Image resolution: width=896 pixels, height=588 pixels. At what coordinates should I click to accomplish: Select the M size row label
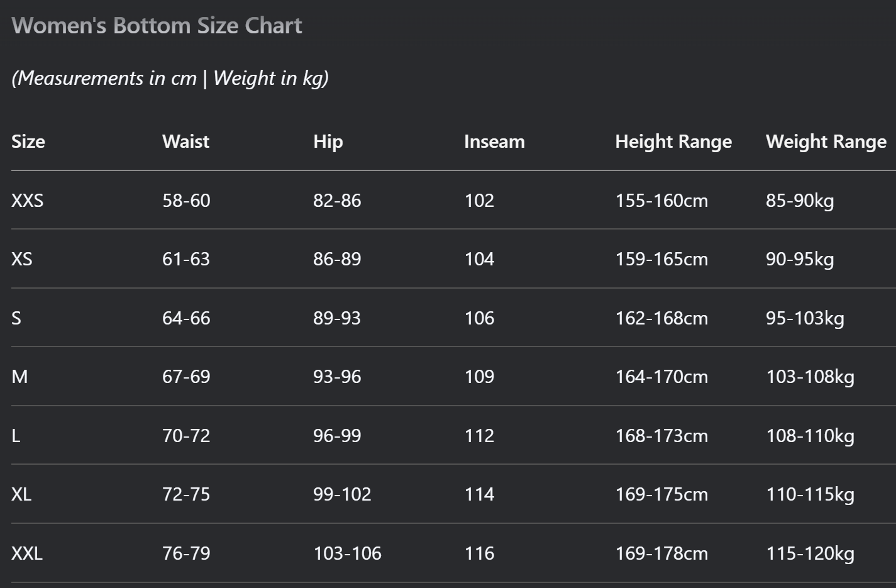click(19, 377)
